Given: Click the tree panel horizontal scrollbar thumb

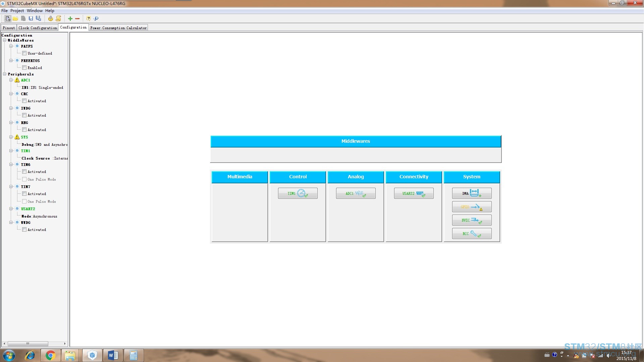Looking at the screenshot, I should pyautogui.click(x=28, y=344).
